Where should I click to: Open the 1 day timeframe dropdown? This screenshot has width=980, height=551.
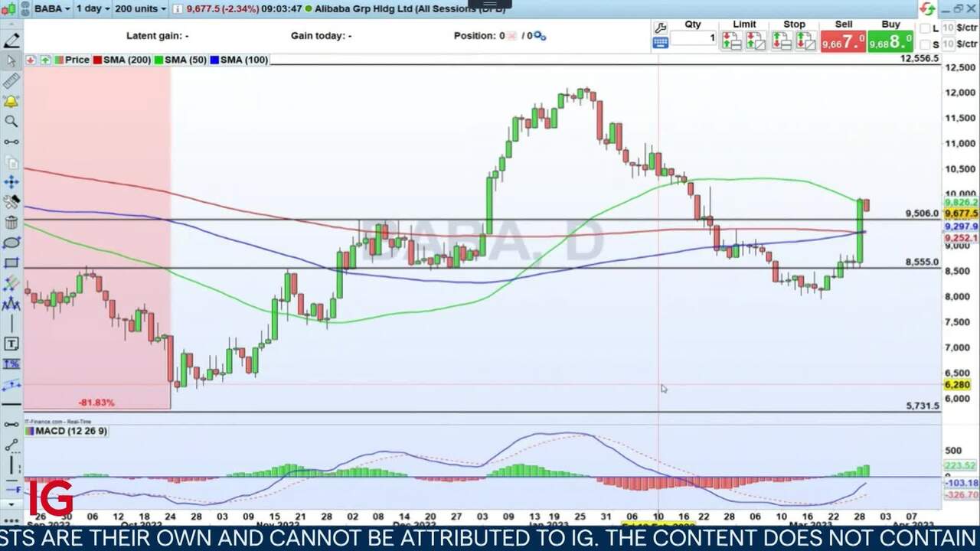click(93, 8)
